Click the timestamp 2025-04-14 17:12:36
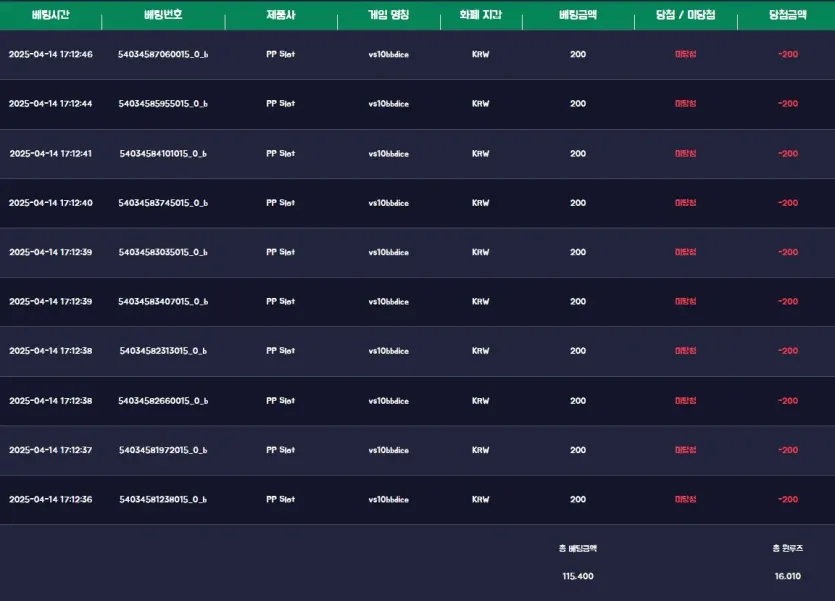 click(51, 499)
